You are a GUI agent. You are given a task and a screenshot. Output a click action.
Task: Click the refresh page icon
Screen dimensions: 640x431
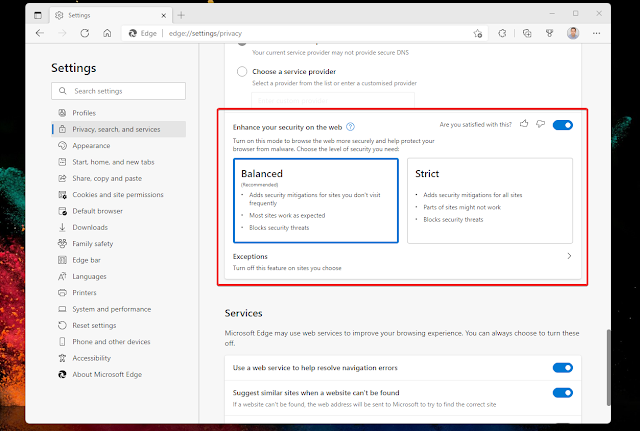(x=84, y=33)
